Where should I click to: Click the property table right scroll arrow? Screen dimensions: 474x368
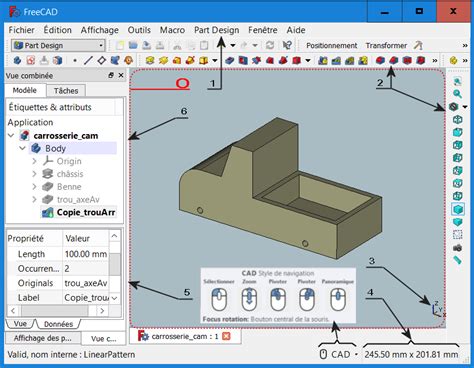[102, 311]
